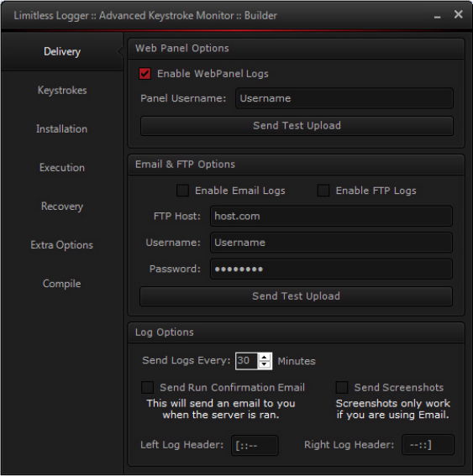Go to the Execution tab

[x=62, y=167]
